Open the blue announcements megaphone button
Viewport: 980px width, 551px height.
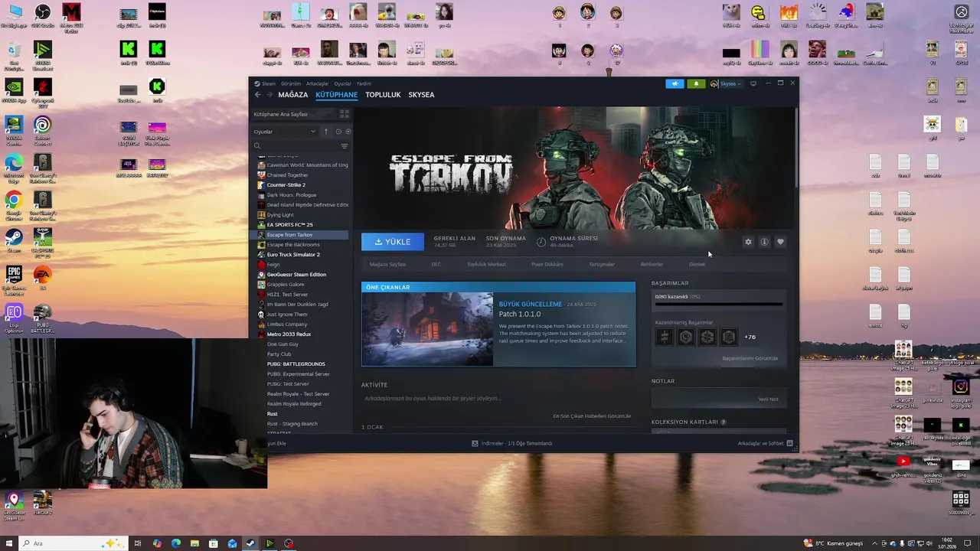[675, 83]
